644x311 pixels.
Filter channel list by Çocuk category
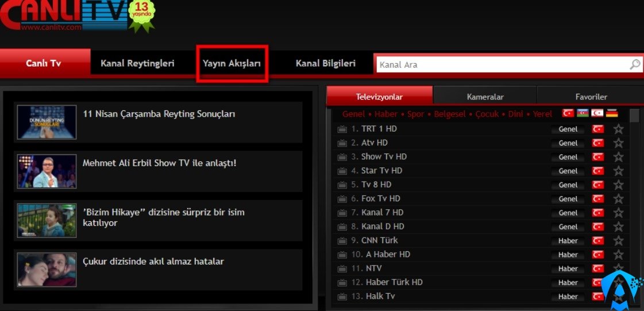487,114
